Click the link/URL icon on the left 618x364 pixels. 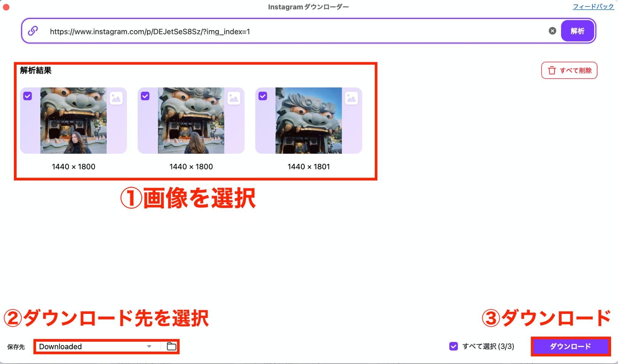tap(33, 31)
